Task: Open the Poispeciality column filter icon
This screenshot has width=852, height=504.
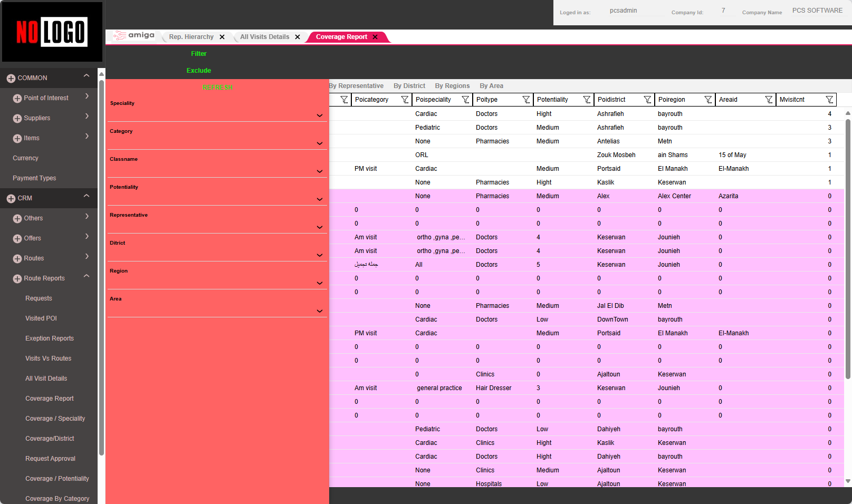Action: tap(465, 100)
